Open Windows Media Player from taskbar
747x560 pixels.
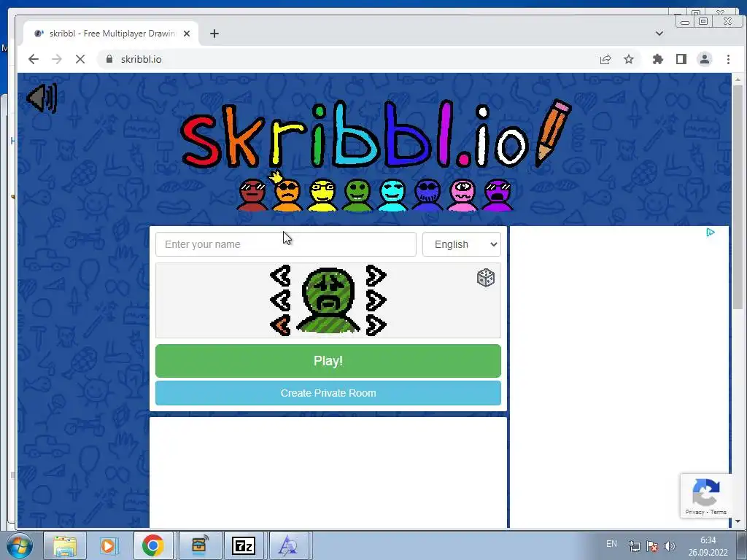point(109,545)
